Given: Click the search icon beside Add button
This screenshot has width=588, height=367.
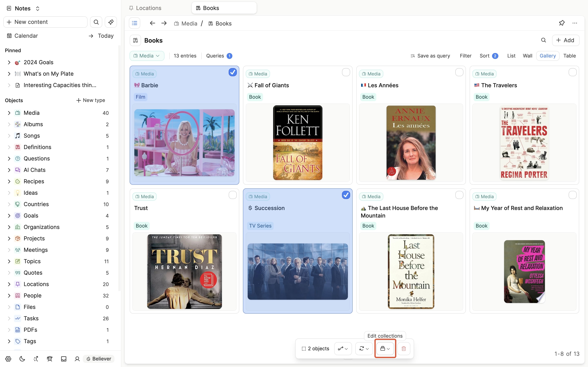Looking at the screenshot, I should pyautogui.click(x=543, y=40).
